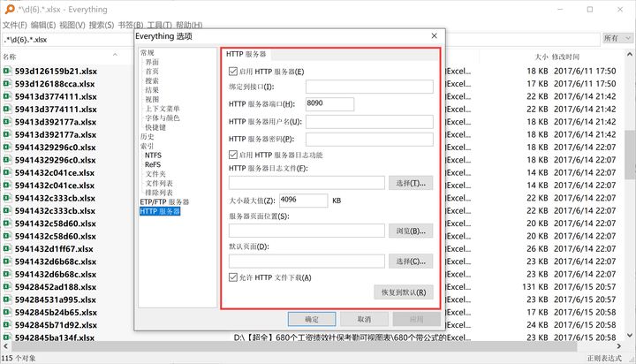Click the Excel icon of 594284531a995.xlsx
Image resolution: width=636 pixels, height=364 pixels.
tap(7, 300)
